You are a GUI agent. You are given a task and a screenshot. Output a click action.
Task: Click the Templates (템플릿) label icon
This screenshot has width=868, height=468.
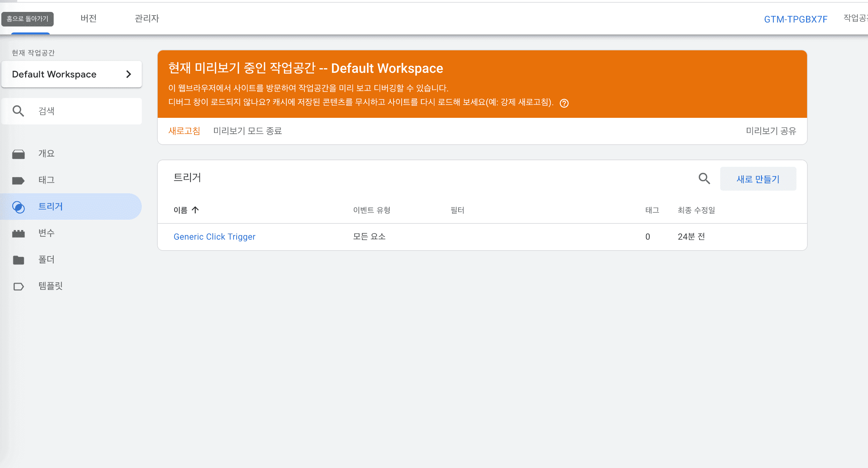18,287
